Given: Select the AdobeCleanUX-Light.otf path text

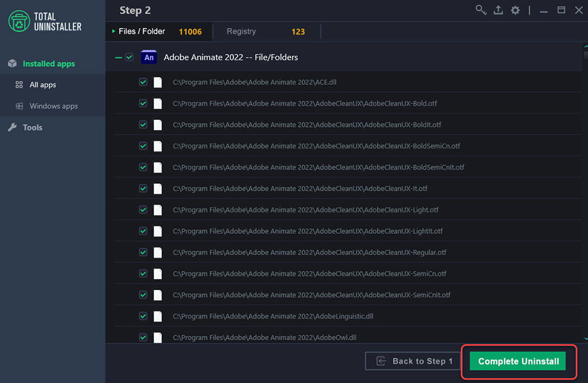Looking at the screenshot, I should coord(305,210).
